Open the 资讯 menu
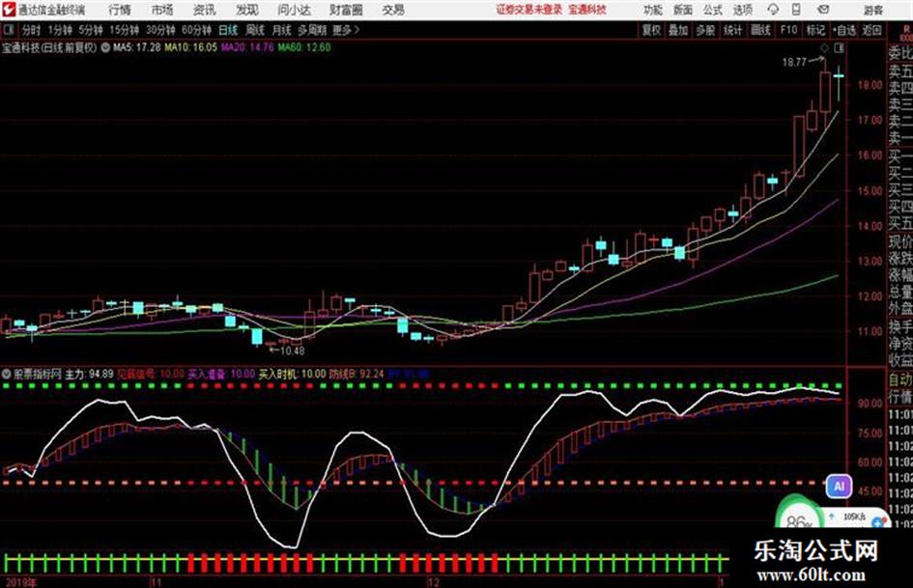Screen dimensions: 913x588 204,10
